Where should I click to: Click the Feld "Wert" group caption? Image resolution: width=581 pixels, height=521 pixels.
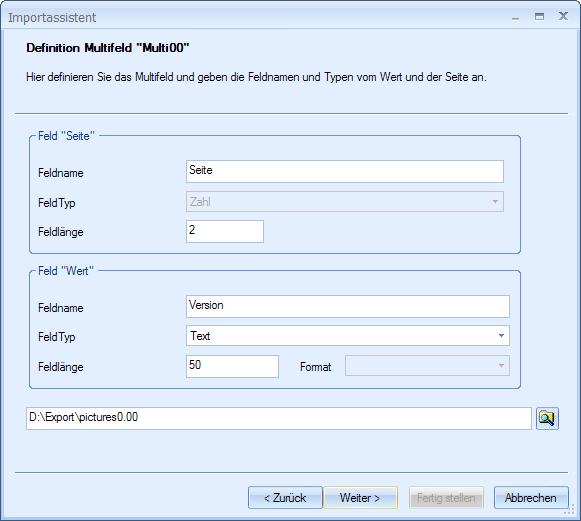[x=66, y=271]
